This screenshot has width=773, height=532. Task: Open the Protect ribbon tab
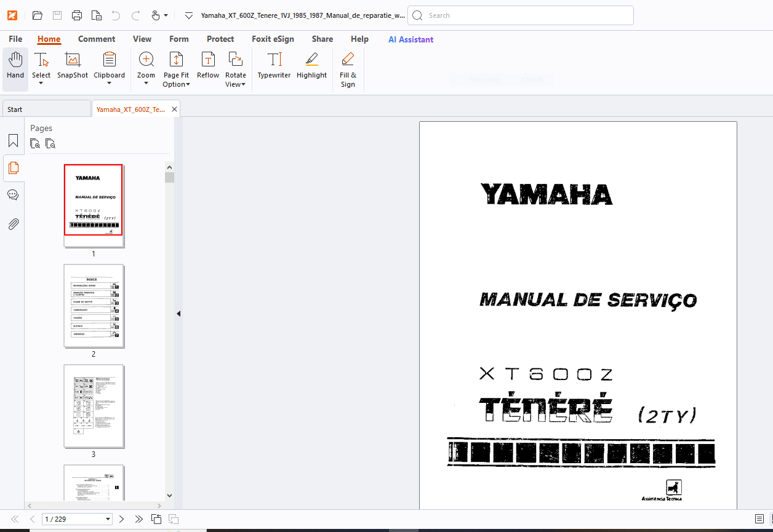220,39
